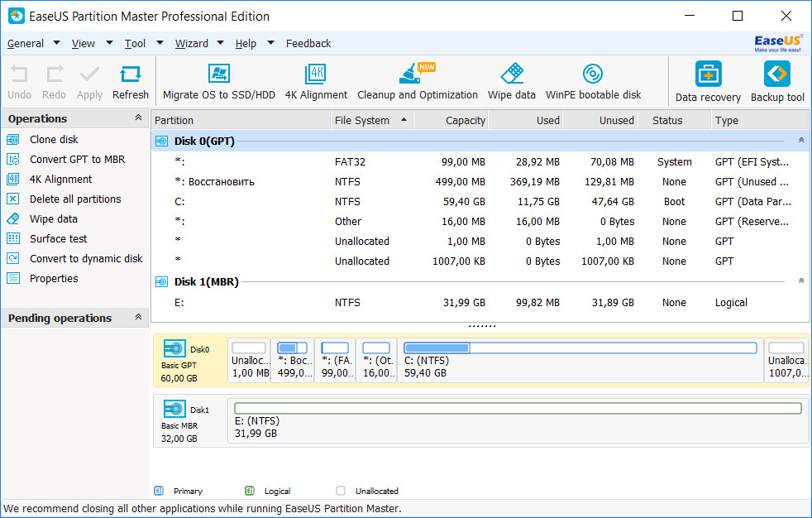Click Convert to dynamic disk link
Screen dimensions: 812x518
[x=86, y=258]
